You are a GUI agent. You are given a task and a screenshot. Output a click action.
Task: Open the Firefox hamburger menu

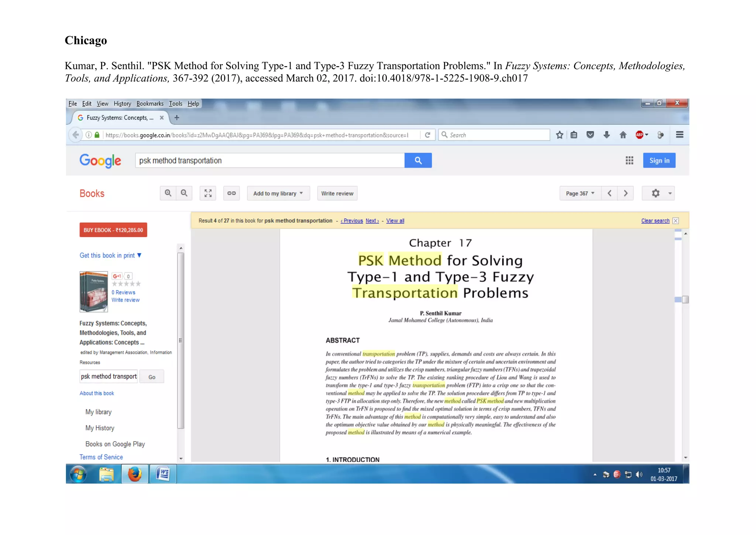tap(680, 135)
